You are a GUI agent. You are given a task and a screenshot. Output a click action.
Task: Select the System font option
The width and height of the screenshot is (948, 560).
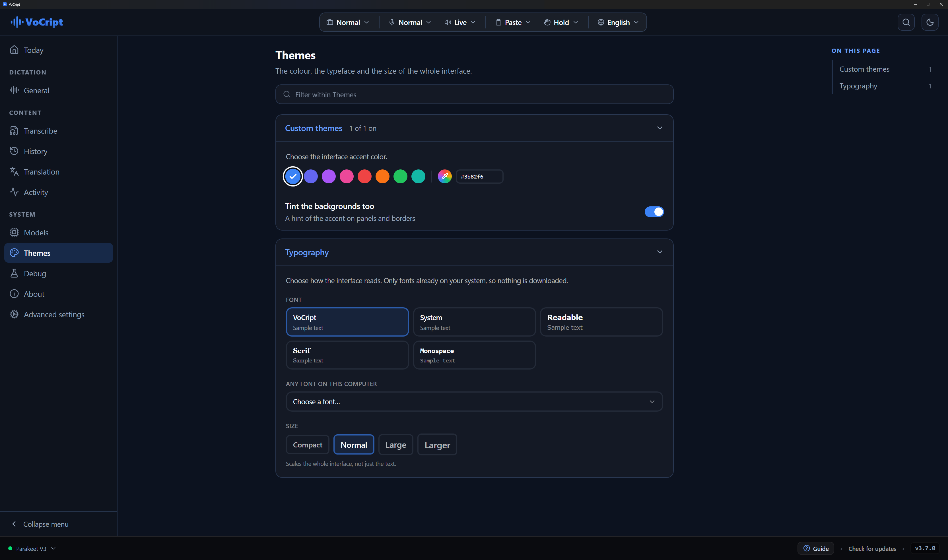[x=474, y=322]
